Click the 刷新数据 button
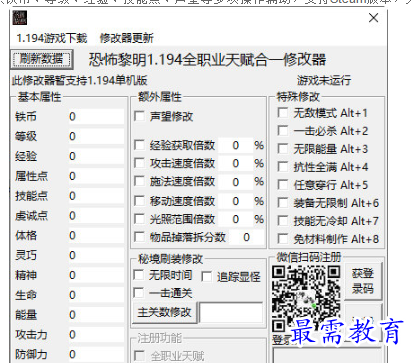Viewport: 412px width, 363px height. tap(41, 60)
